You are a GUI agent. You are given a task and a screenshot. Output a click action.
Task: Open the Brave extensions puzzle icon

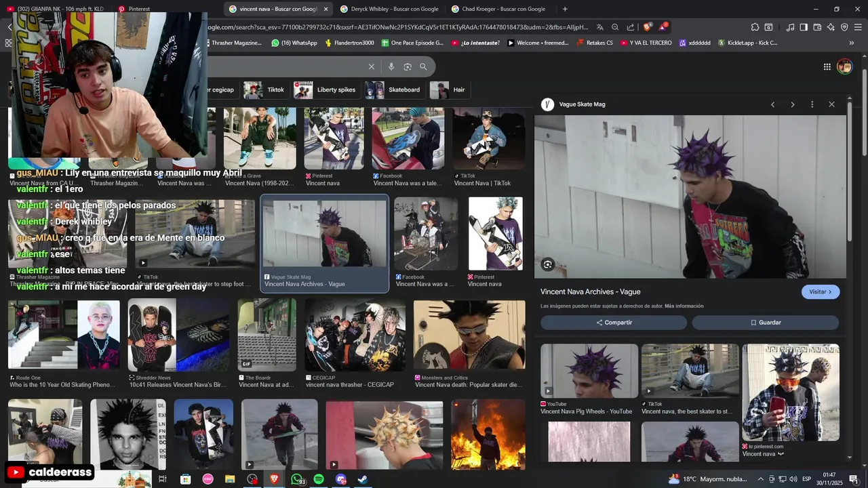[755, 27]
